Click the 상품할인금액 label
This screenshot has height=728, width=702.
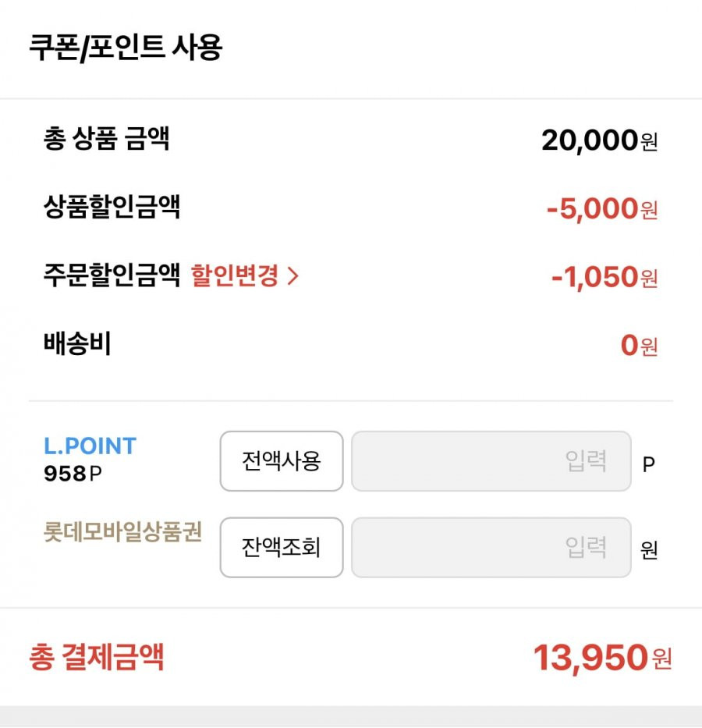112,206
